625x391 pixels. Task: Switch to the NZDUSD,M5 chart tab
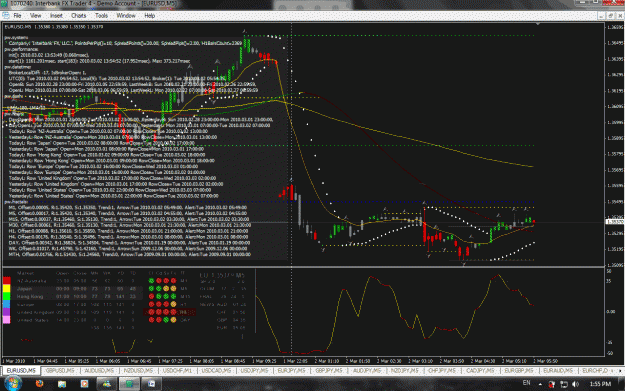[x=138, y=371]
